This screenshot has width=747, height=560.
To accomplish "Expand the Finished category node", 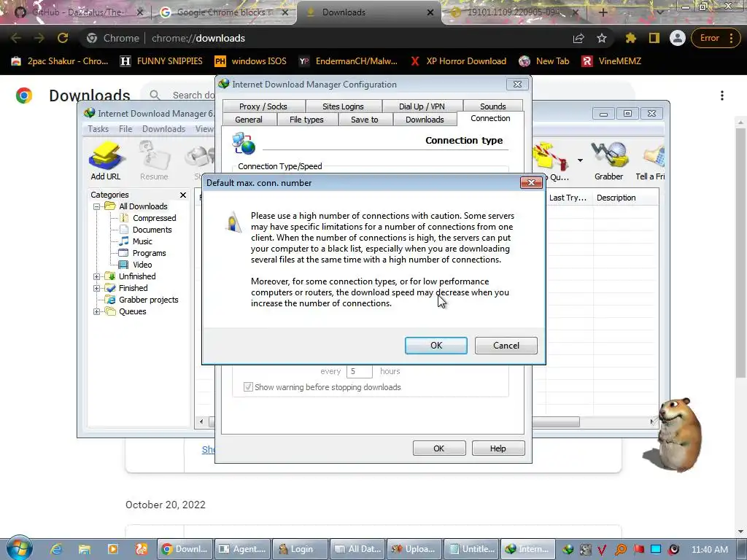I will tap(97, 288).
